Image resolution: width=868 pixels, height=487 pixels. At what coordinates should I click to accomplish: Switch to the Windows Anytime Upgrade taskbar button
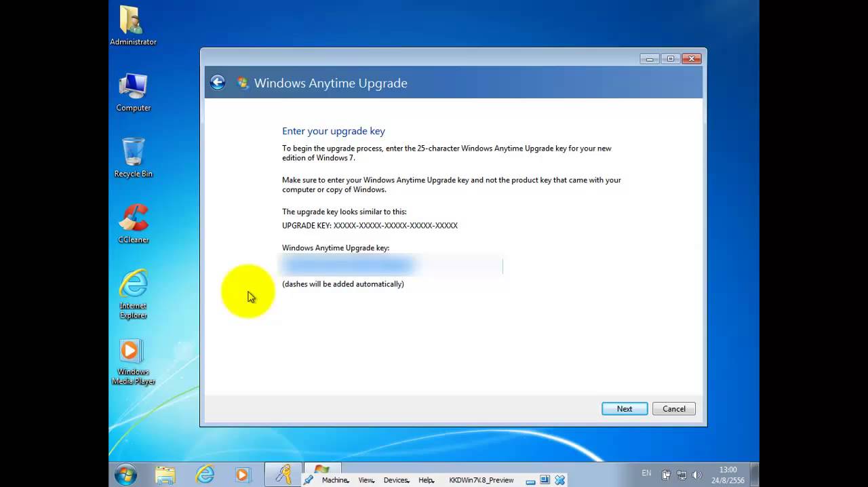click(321, 469)
